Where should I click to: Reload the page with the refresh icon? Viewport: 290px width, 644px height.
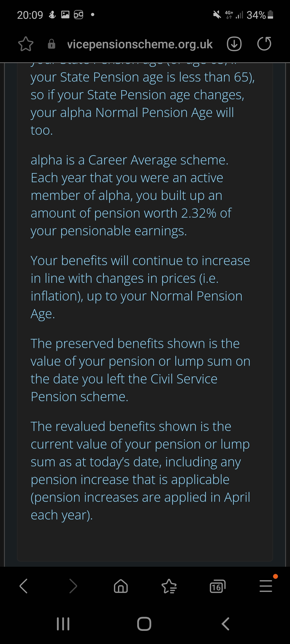coord(264,44)
